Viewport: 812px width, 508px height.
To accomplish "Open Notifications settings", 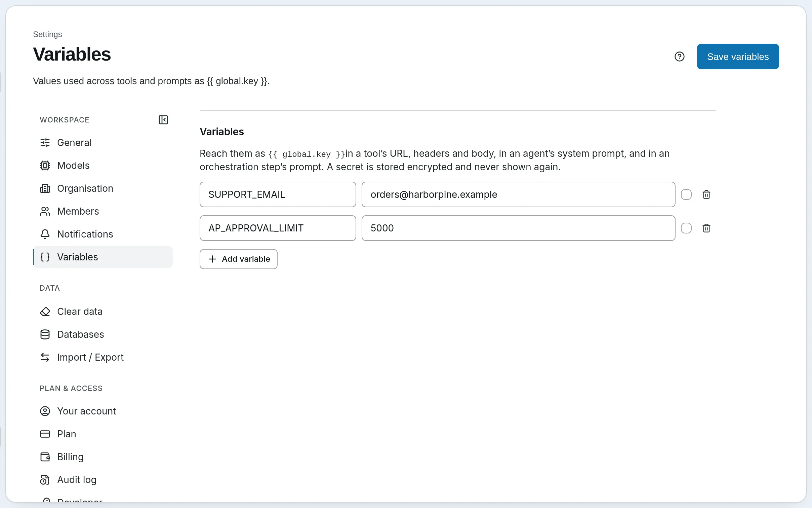I will (103, 234).
